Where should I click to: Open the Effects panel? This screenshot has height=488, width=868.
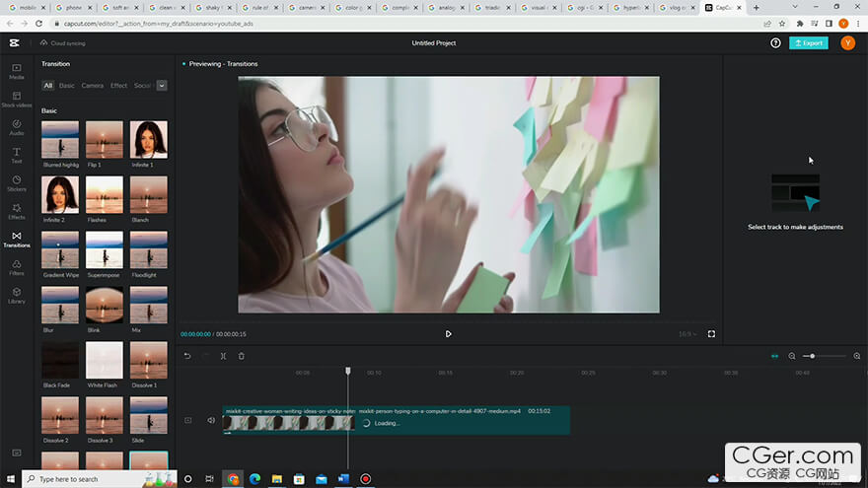tap(17, 212)
